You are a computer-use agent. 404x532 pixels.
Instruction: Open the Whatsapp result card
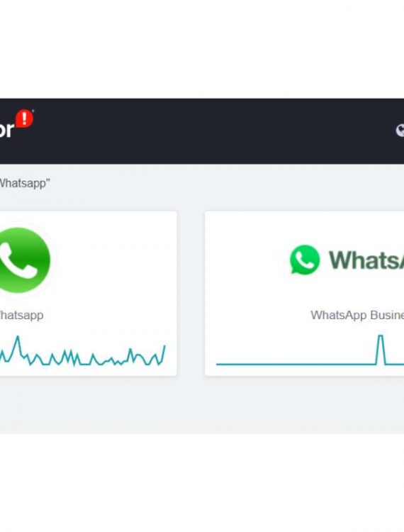[88, 294]
